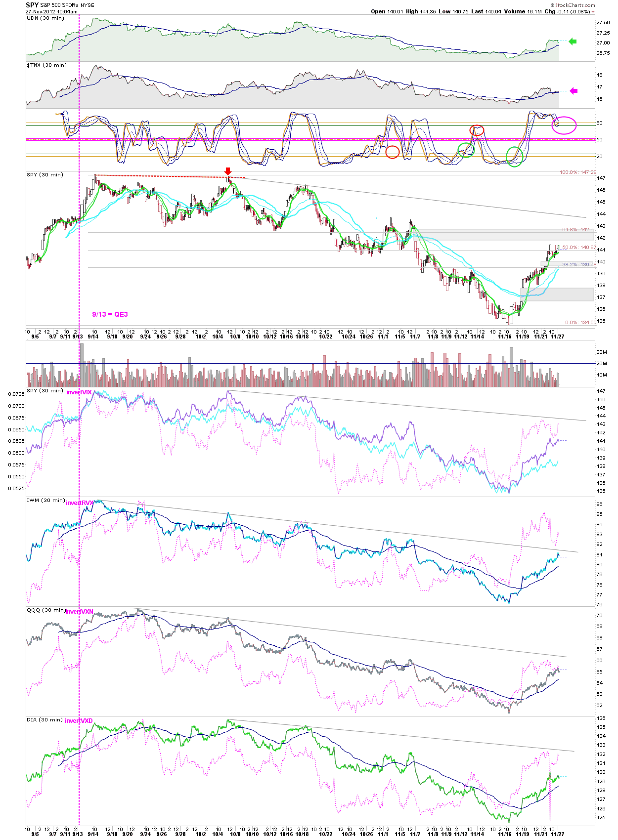Open the StockCharts.com copyright link
This screenshot has width=618, height=840.
click(573, 5)
